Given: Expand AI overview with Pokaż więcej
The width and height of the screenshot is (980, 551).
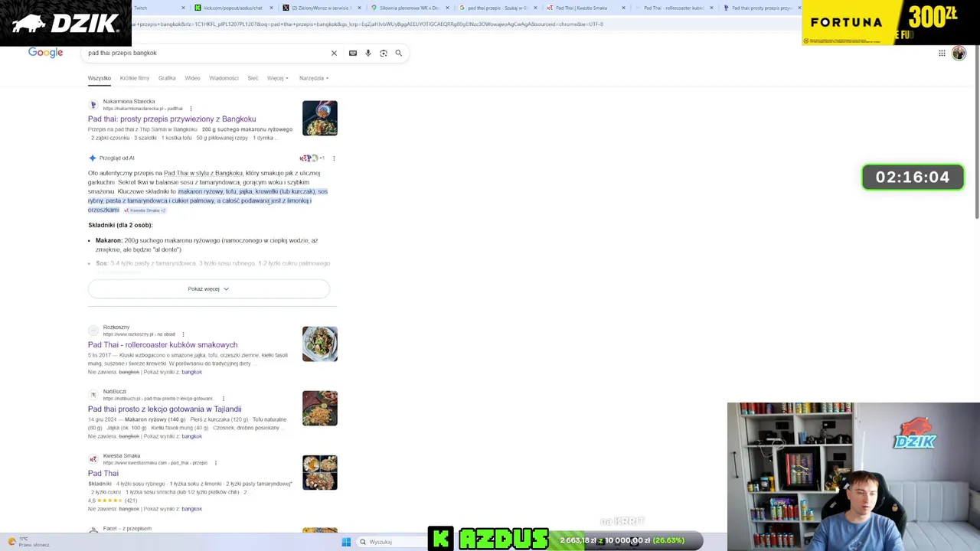Looking at the screenshot, I should click(208, 289).
